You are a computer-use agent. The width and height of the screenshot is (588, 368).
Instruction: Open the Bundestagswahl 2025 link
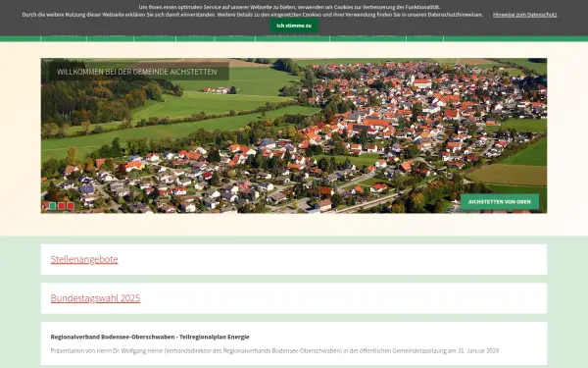(95, 297)
